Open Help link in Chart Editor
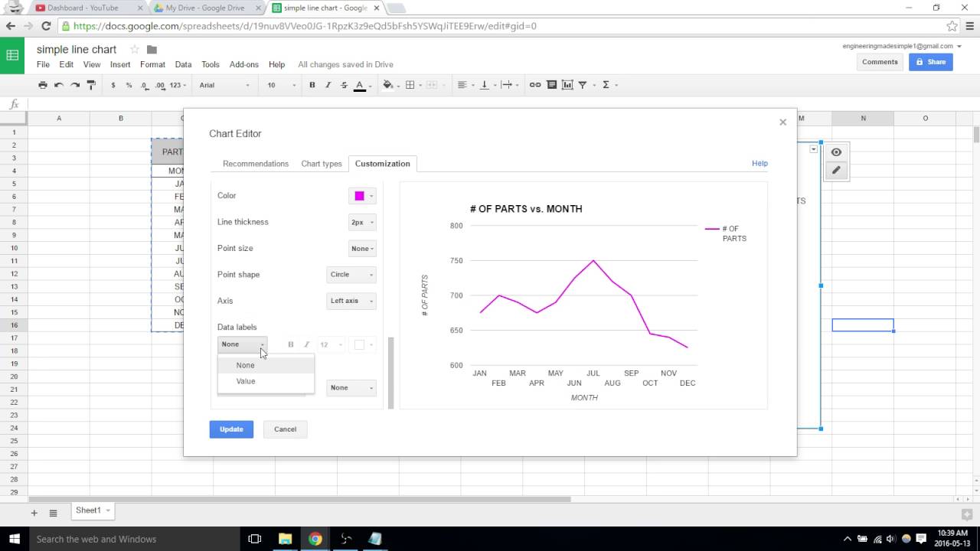980x551 pixels. (x=759, y=163)
